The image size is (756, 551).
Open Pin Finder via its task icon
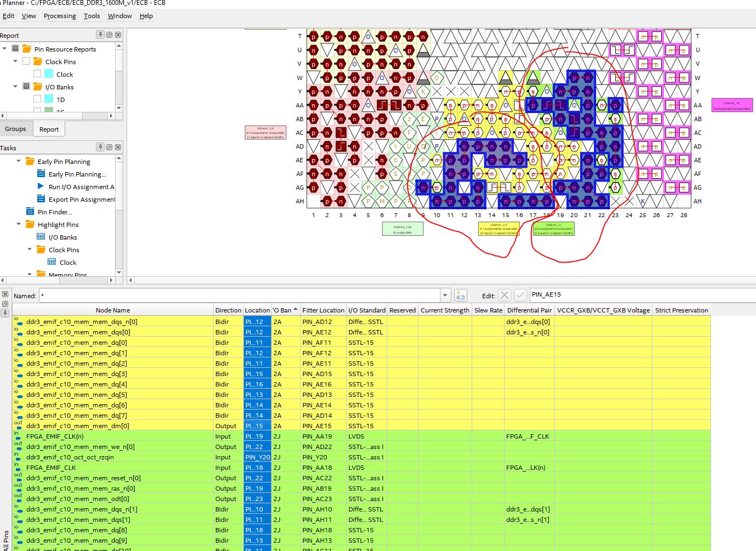(x=30, y=212)
